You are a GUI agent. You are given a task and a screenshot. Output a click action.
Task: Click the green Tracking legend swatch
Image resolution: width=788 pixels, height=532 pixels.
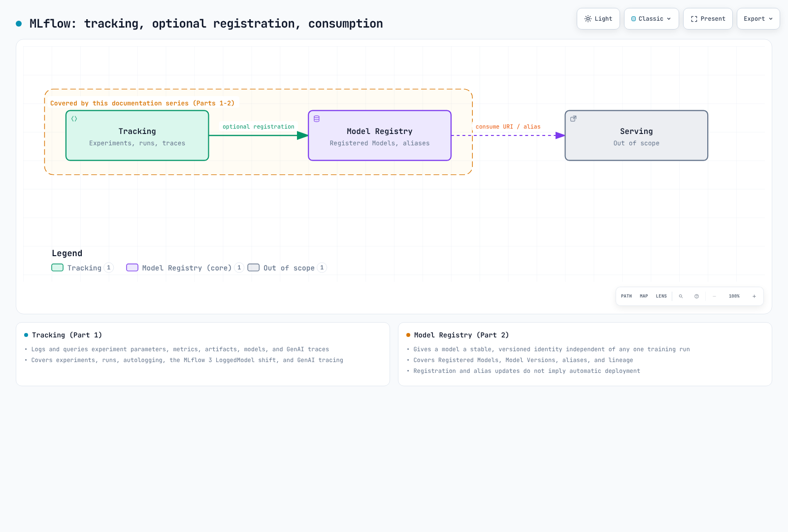58,267
